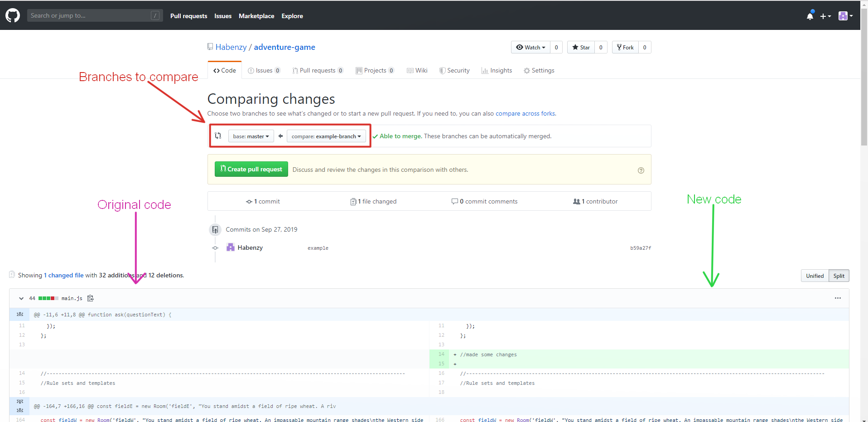
Task: Collapse the main.js diff chevron
Action: click(21, 298)
